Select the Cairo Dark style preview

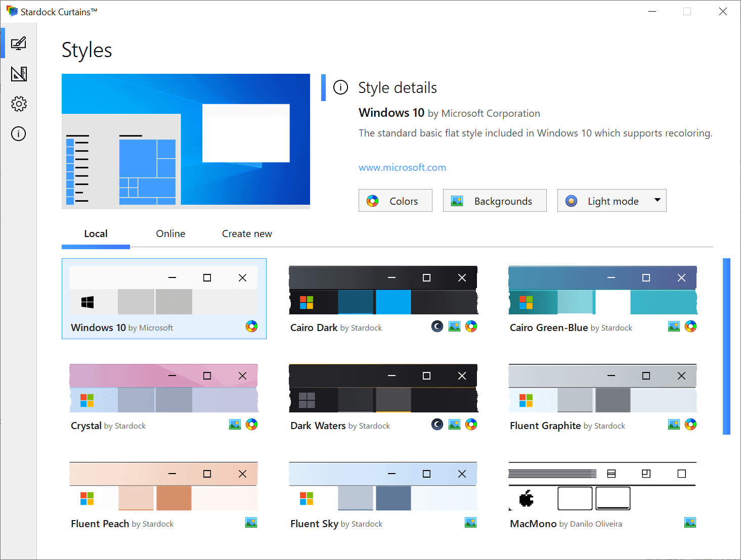383,290
